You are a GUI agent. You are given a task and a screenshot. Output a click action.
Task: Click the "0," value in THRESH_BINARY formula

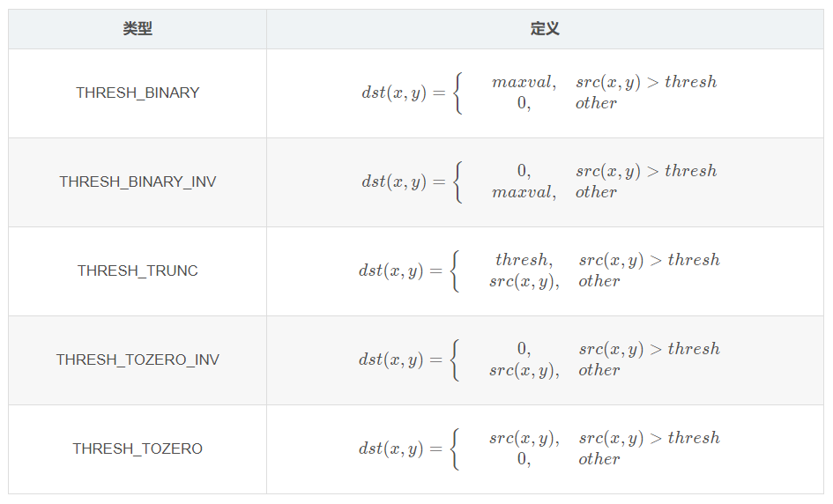click(524, 103)
